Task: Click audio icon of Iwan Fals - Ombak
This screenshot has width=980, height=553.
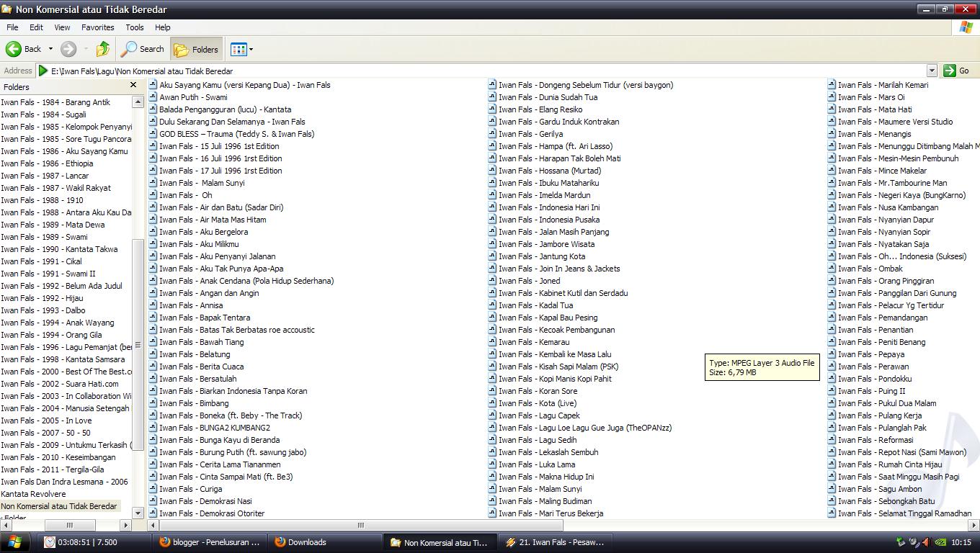Action: point(832,269)
